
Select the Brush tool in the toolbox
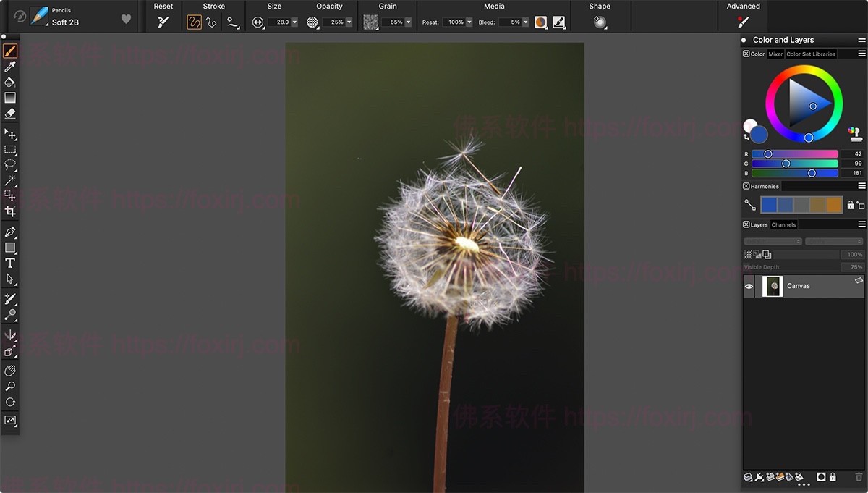click(10, 50)
